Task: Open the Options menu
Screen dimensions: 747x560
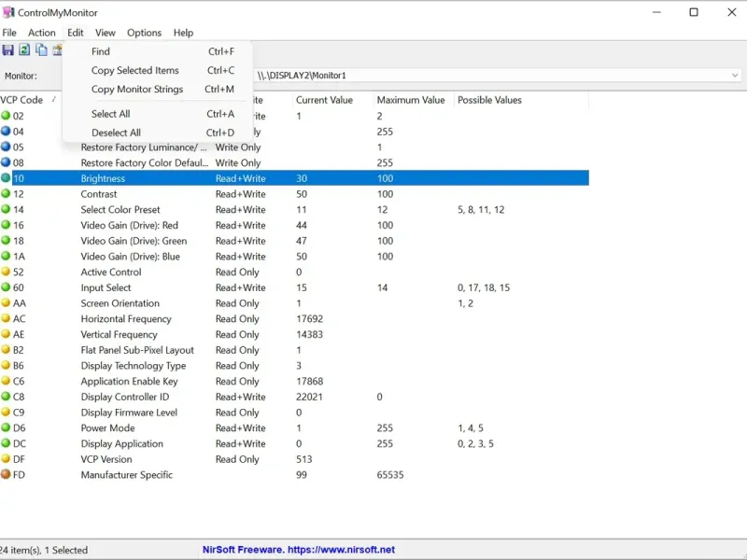Action: [x=144, y=33]
